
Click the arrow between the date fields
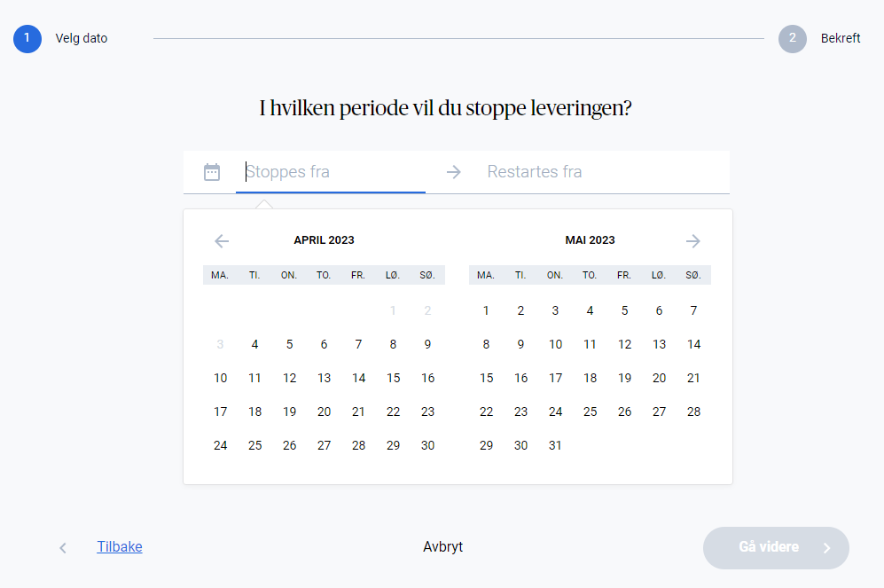[x=454, y=172]
